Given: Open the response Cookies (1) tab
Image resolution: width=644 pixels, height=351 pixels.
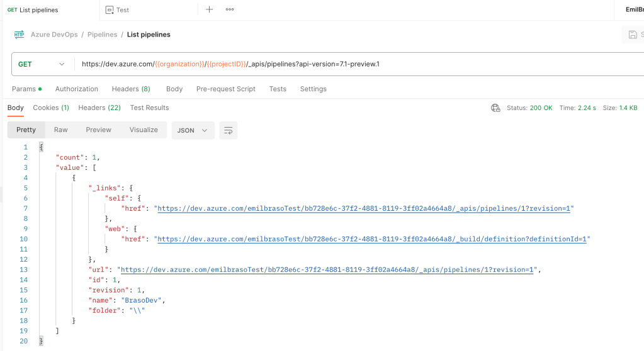Looking at the screenshot, I should click(51, 108).
